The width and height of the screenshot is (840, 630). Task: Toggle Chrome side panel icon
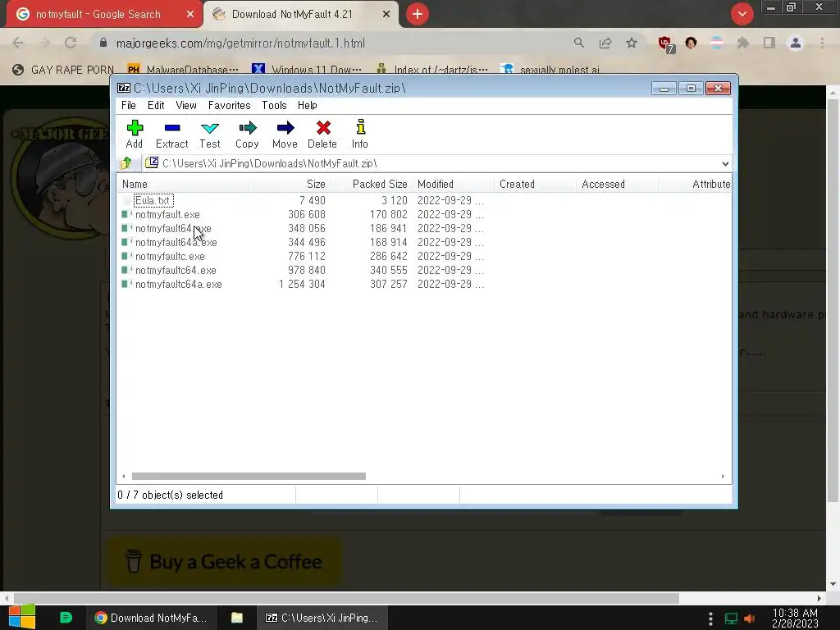(x=769, y=43)
